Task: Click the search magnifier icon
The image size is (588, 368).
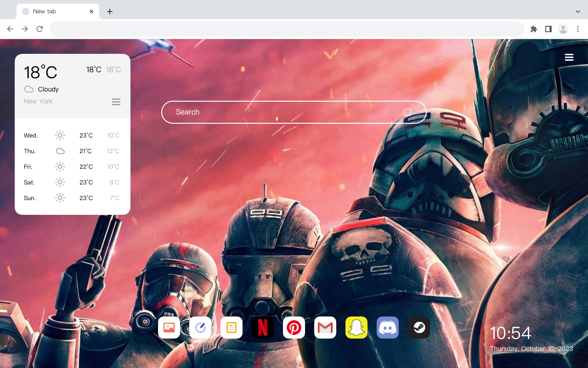Action: (x=407, y=112)
